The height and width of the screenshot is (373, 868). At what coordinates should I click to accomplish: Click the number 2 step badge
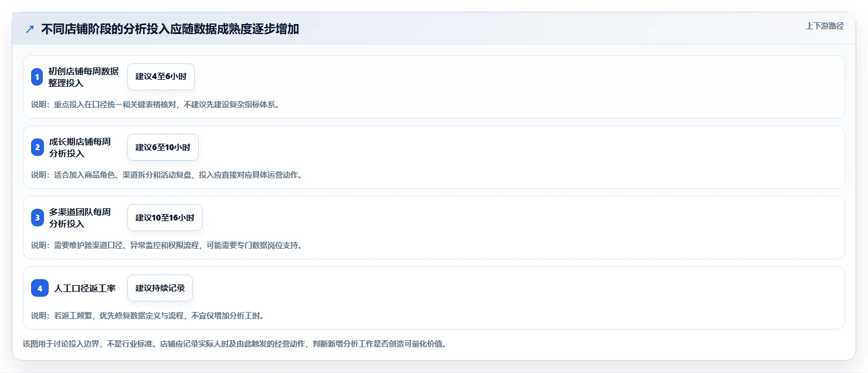click(38, 147)
